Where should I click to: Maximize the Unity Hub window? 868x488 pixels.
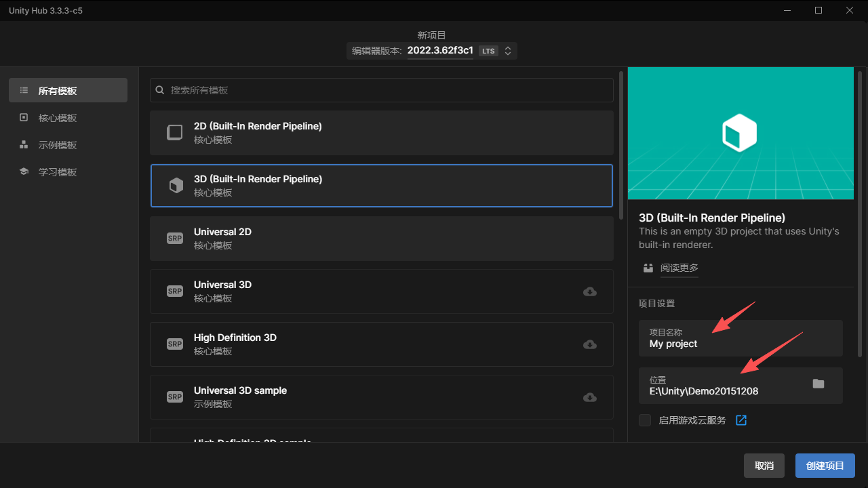pyautogui.click(x=818, y=10)
